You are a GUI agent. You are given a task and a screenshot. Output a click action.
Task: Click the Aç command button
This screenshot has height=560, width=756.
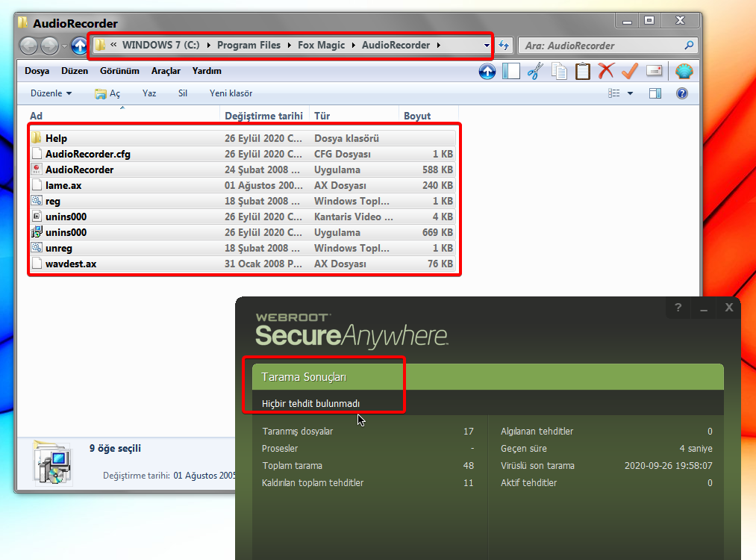(x=107, y=93)
